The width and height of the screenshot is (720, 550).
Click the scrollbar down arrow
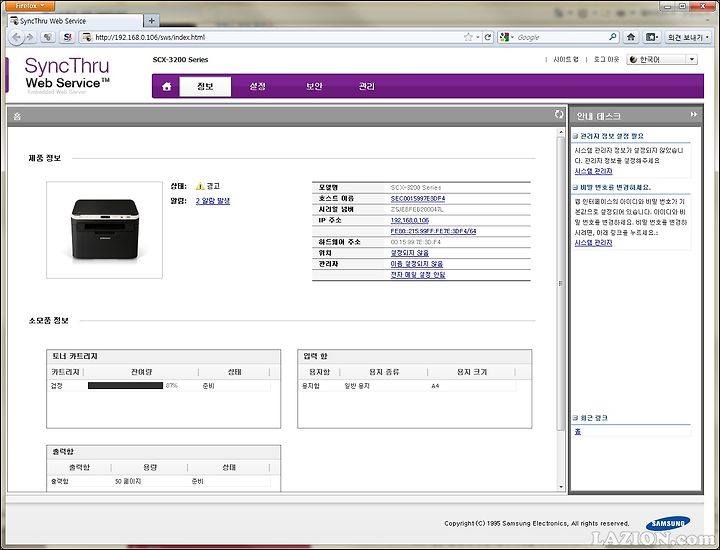pyautogui.click(x=561, y=487)
